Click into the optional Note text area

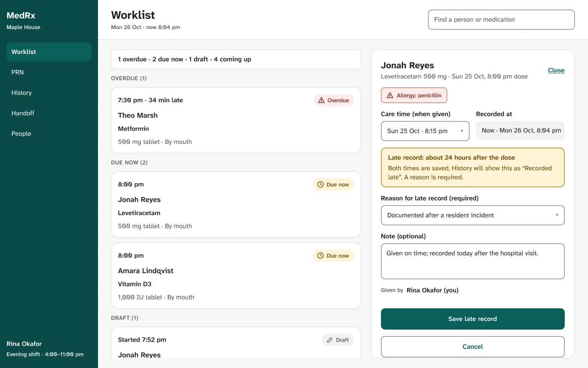(472, 261)
